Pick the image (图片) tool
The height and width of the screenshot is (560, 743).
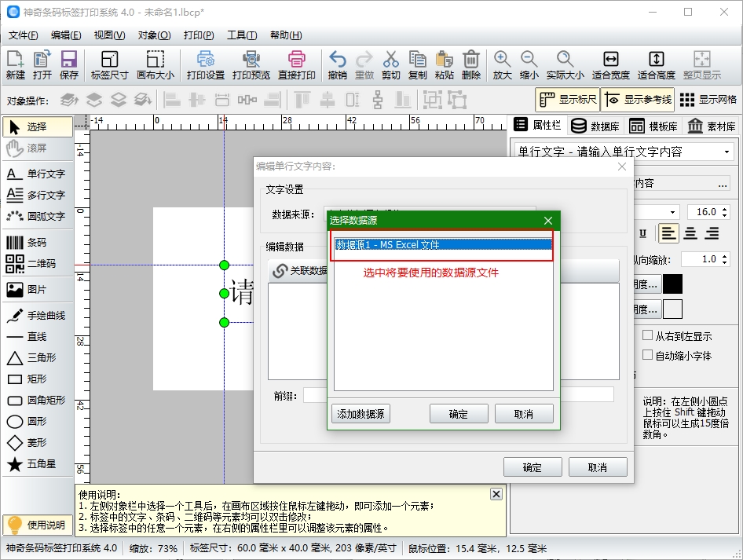coord(36,290)
